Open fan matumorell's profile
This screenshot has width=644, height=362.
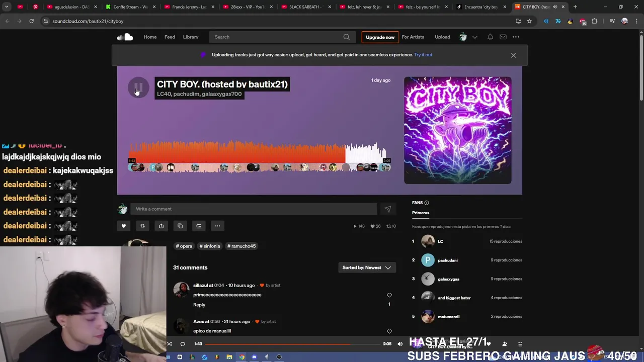click(449, 317)
